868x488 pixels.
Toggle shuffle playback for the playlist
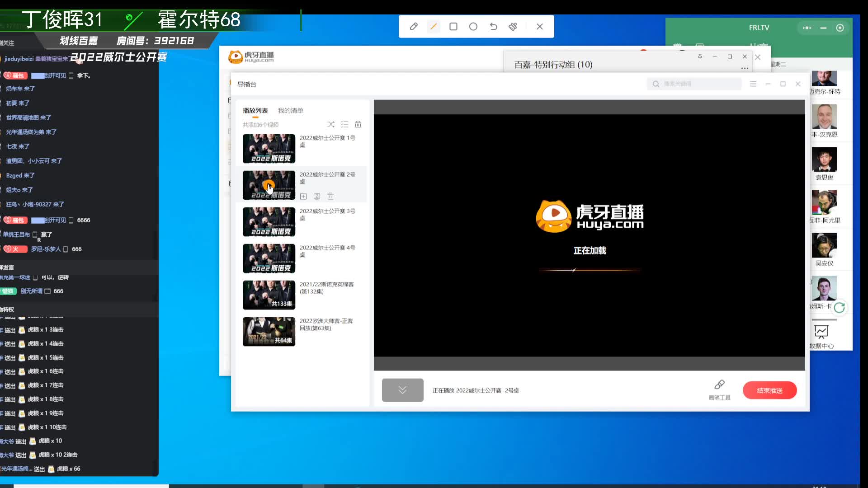[x=331, y=124]
